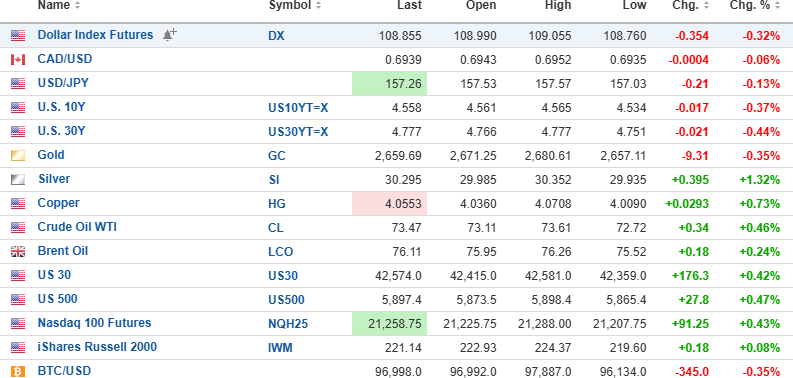Click the CL symbol link
Image resolution: width=793 pixels, height=378 pixels.
(x=276, y=228)
